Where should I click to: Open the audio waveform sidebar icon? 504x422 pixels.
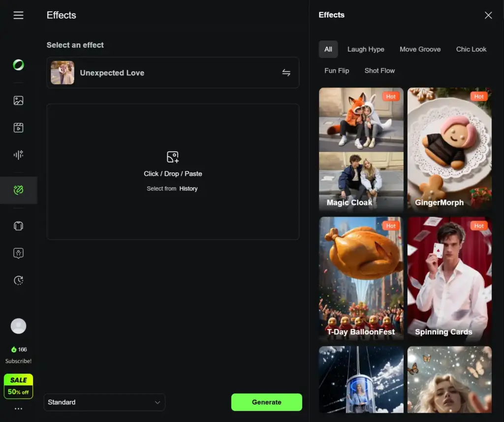coord(18,155)
